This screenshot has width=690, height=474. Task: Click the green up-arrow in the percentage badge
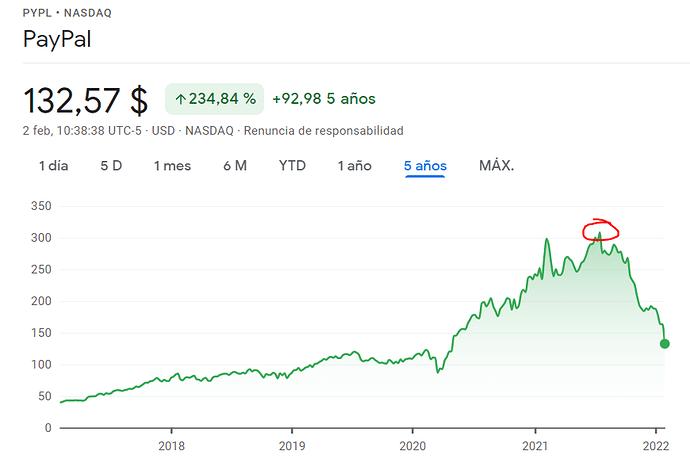pyautogui.click(x=180, y=99)
